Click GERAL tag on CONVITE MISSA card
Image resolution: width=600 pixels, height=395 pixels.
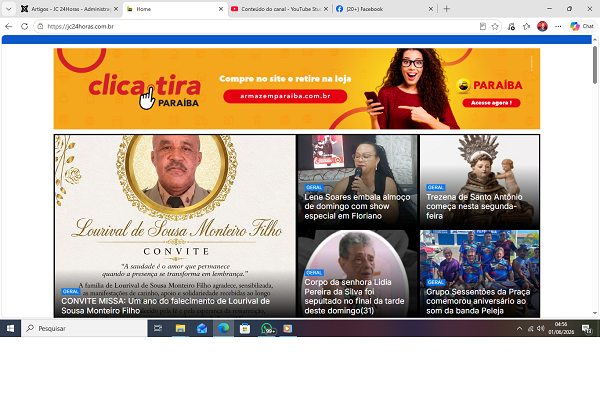point(70,292)
